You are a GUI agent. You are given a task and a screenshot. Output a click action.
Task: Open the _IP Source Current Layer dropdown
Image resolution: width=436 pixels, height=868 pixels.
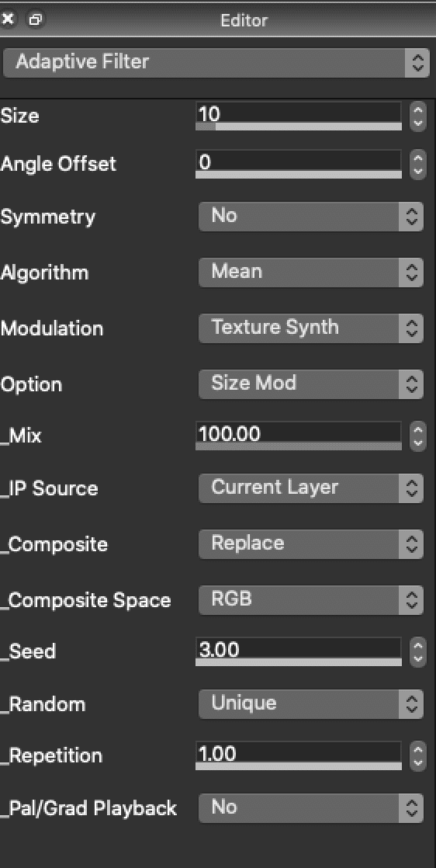[310, 488]
